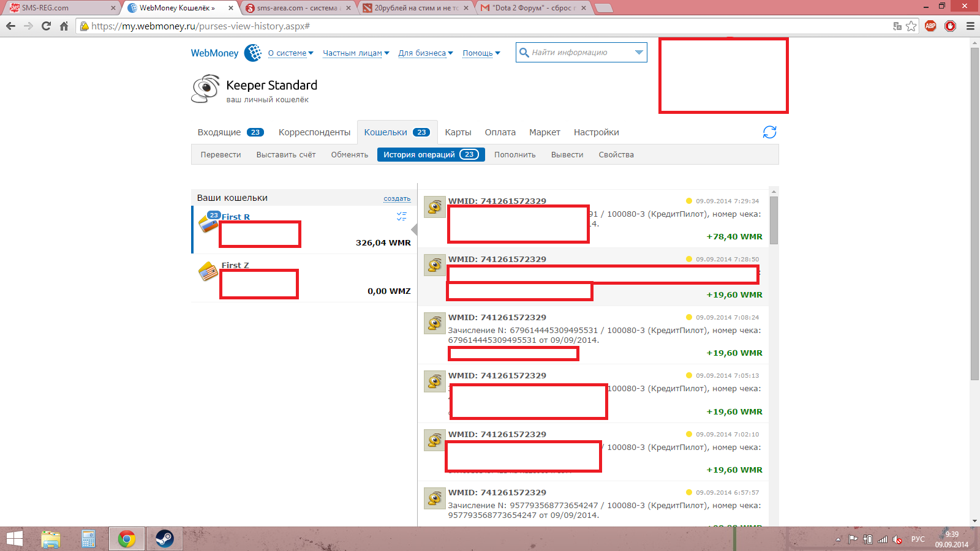The image size is (980, 551).
Task: Click the transaction history scrollbar thumb
Action: [774, 220]
